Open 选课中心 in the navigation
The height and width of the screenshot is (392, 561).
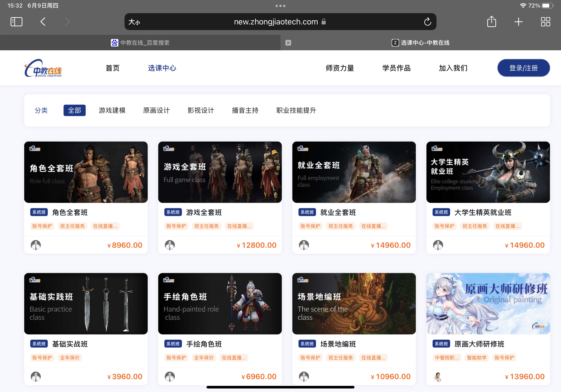click(162, 68)
